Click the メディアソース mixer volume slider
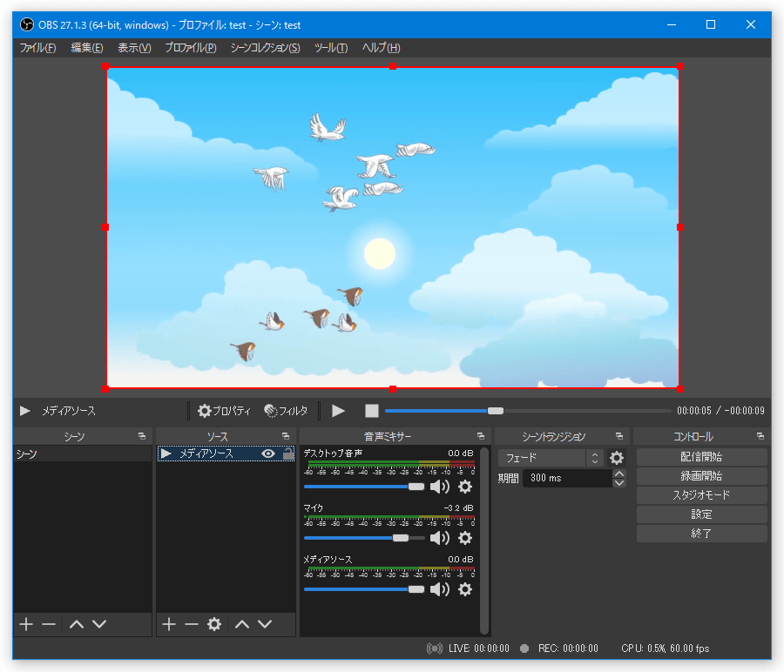 364,589
